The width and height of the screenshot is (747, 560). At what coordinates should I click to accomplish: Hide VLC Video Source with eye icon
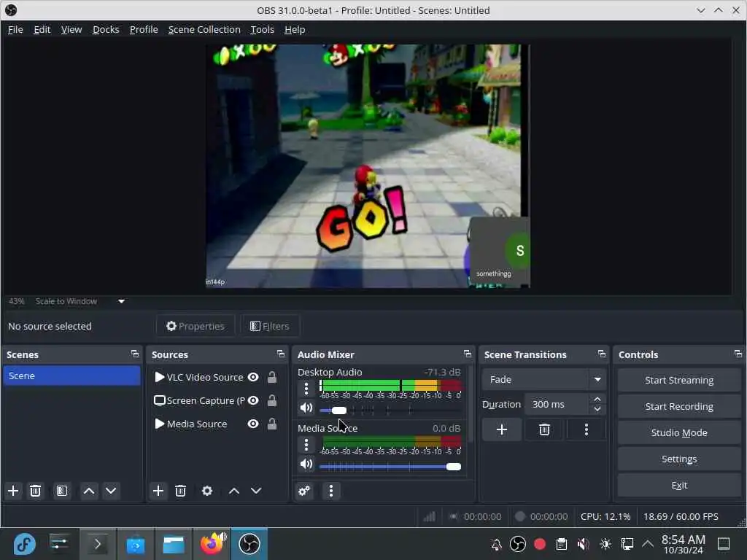[x=253, y=377]
